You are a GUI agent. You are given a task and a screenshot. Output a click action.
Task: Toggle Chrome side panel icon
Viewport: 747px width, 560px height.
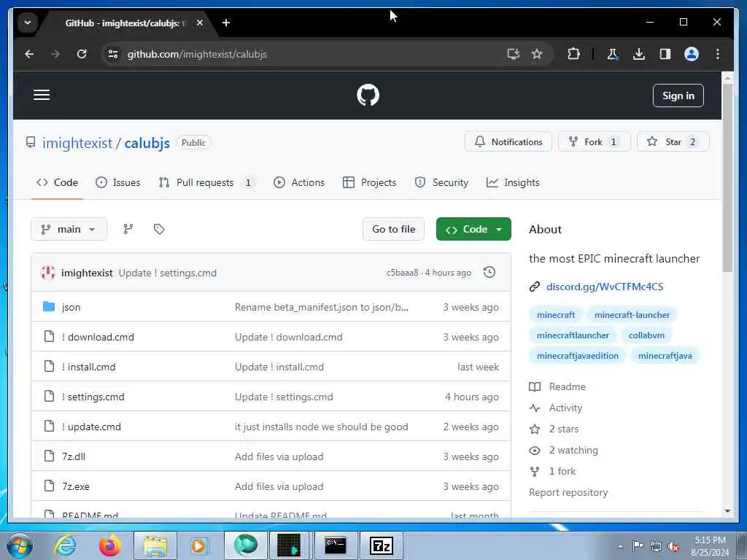coord(665,54)
